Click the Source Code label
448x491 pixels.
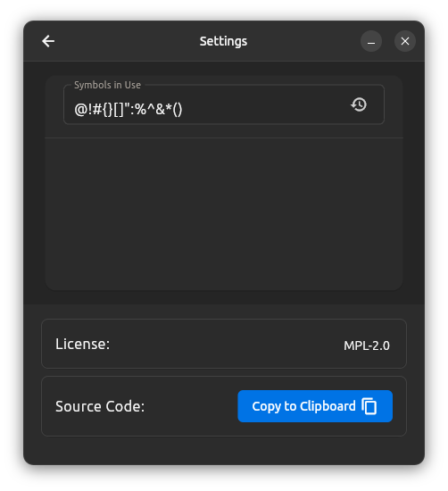click(100, 406)
